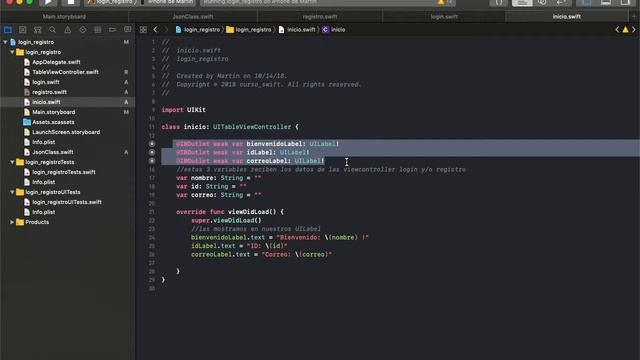Open Assets.xcassets in navigator
The width and height of the screenshot is (640, 360).
pos(53,122)
